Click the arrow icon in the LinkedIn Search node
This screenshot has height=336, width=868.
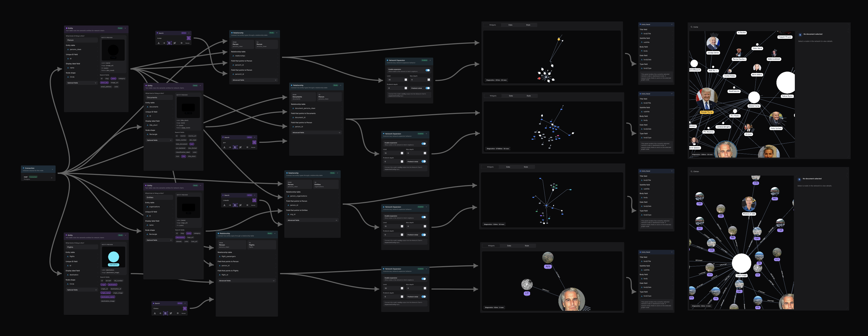(230, 205)
